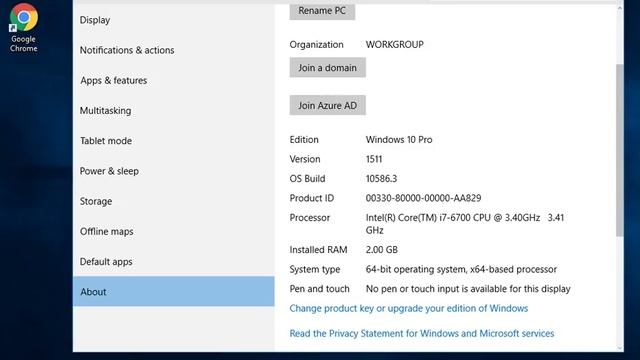Click the Pen and touch label
The height and width of the screenshot is (360, 640).
click(x=320, y=289)
